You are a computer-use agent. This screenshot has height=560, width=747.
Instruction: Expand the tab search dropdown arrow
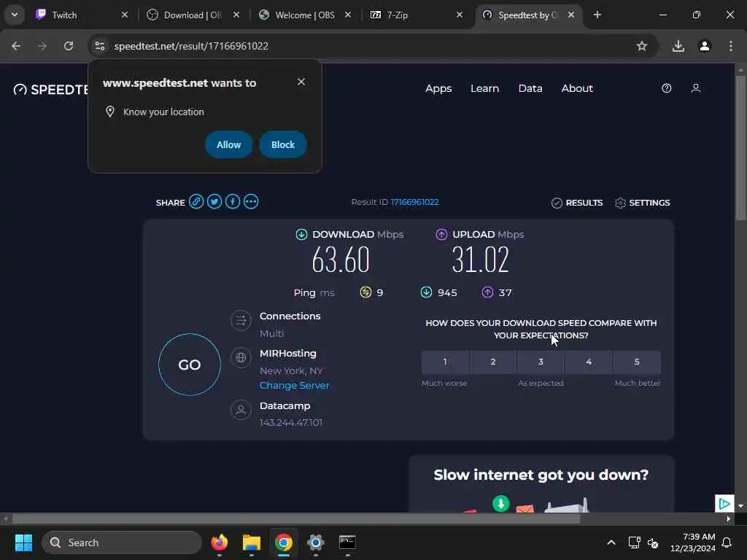click(15, 15)
